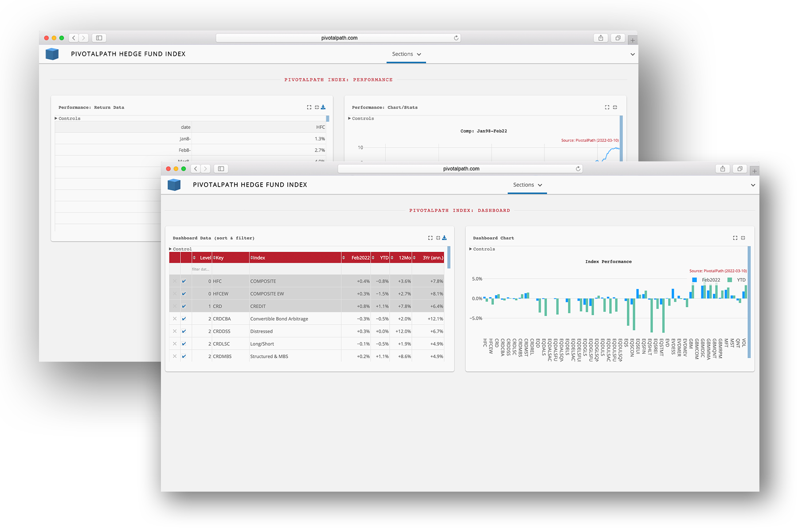
Task: Open the Sections dropdown in Dashboard window
Action: pyautogui.click(x=527, y=185)
